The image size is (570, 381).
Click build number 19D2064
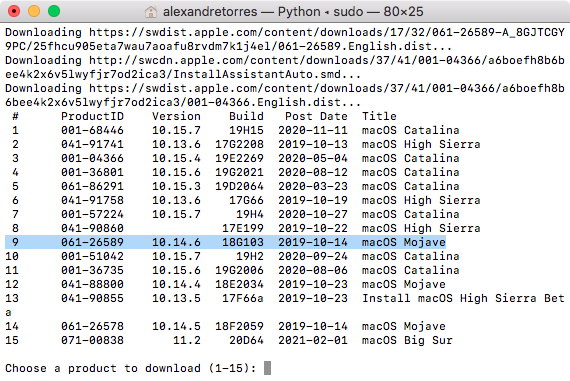(239, 186)
